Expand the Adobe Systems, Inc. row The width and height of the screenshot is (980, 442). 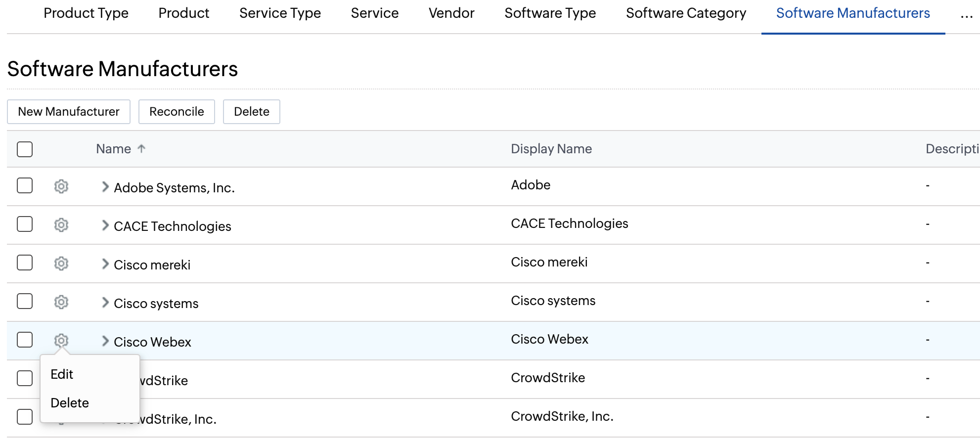(105, 187)
